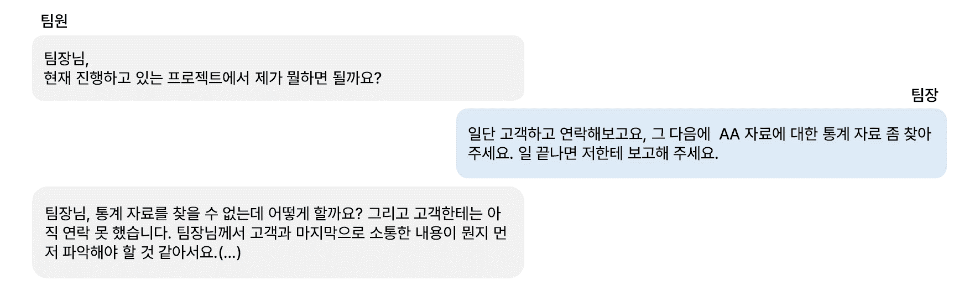This screenshot has width=980, height=290.
Task: Click 일 끝나면 in the team leader's message
Action: click(x=541, y=153)
